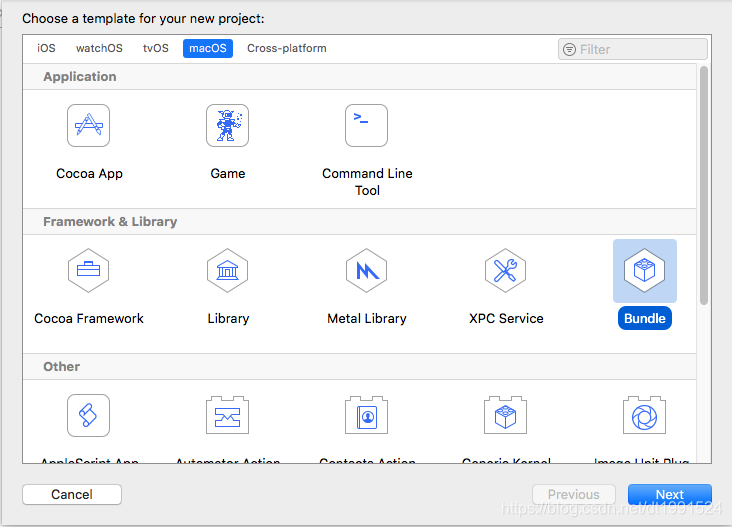Choose the Game template icon
The width and height of the screenshot is (732, 527).
pyautogui.click(x=227, y=126)
